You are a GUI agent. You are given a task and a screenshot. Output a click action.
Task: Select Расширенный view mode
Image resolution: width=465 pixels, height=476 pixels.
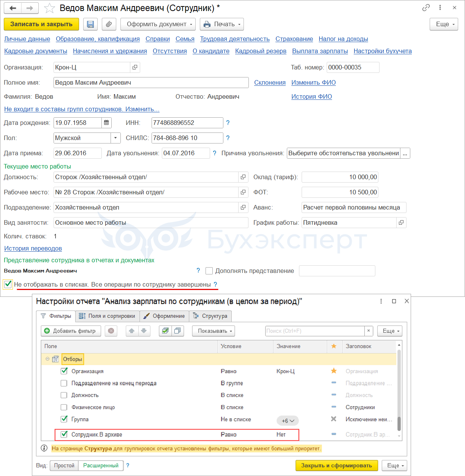point(101,465)
